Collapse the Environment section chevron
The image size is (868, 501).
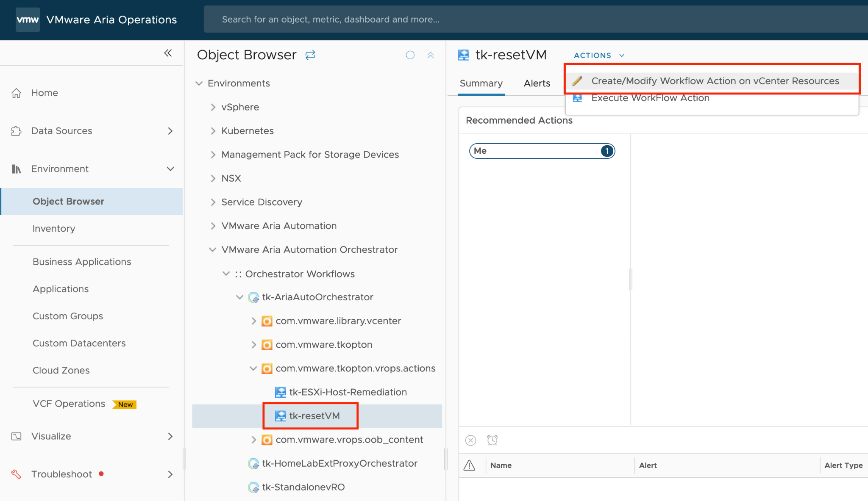(x=170, y=169)
